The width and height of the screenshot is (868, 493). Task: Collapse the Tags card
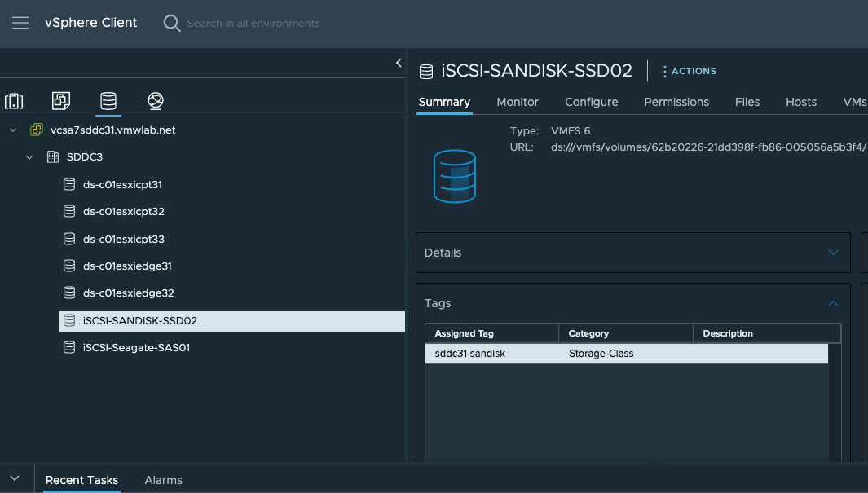point(833,303)
